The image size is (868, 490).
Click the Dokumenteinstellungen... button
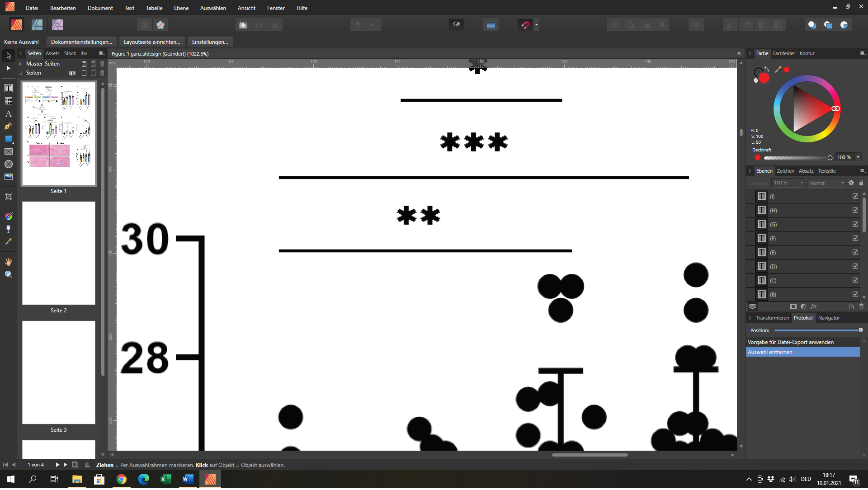point(82,42)
